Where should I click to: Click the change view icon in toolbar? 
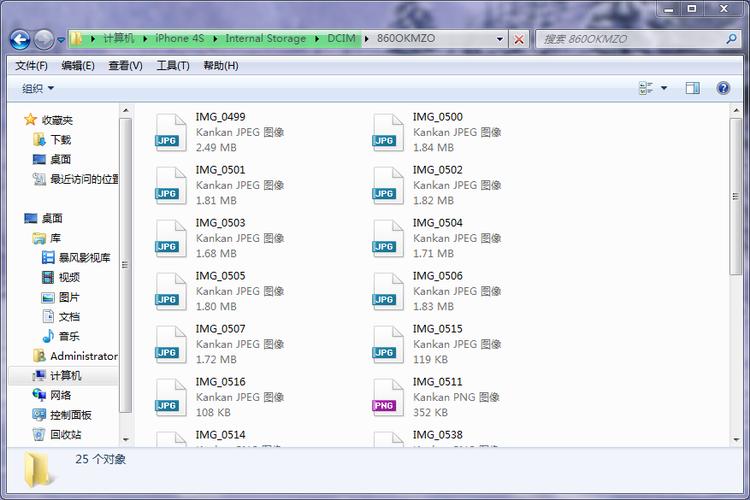tap(646, 88)
